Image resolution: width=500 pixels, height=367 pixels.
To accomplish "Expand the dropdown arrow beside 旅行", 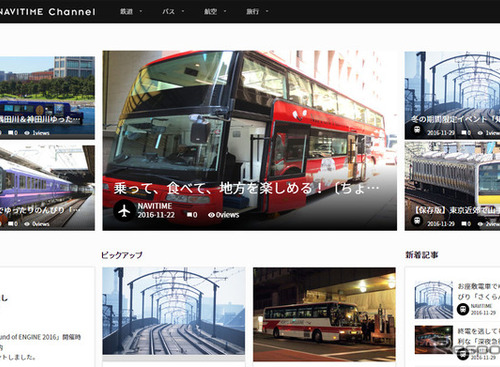I will (267, 11).
